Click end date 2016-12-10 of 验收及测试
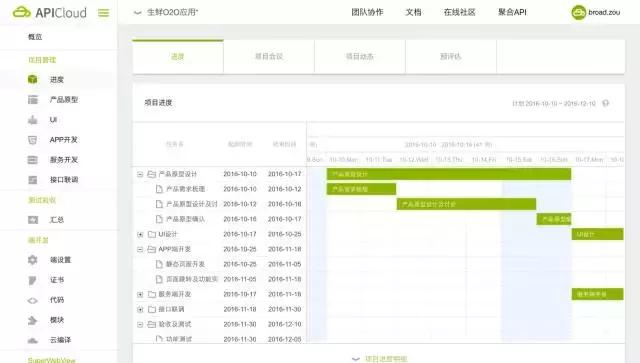Viewport: 640px width, 363px height. pos(284,324)
